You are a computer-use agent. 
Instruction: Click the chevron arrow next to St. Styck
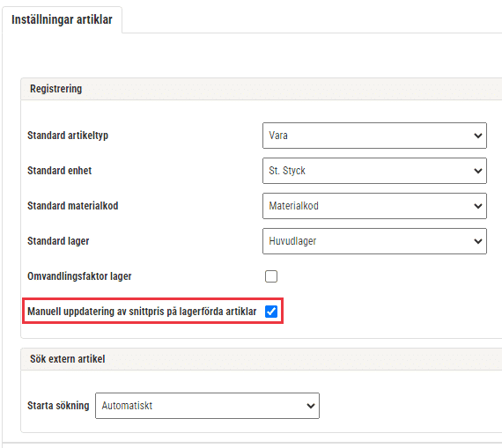[x=478, y=171]
